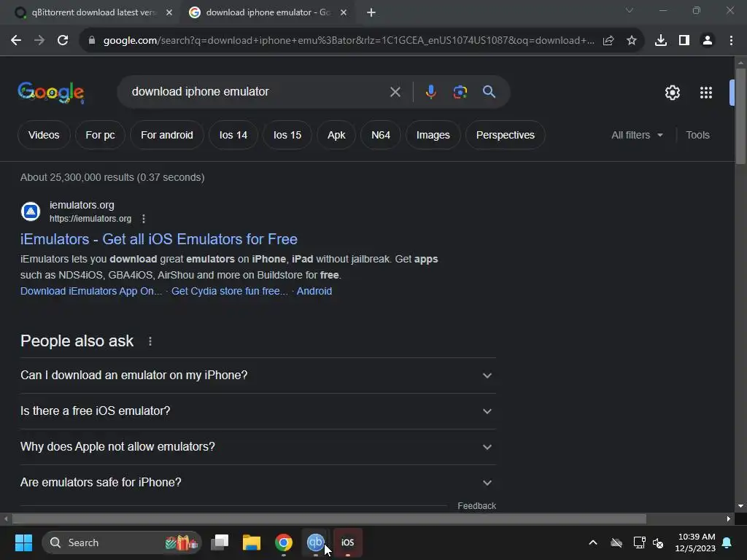Open File Explorer from the taskbar
The height and width of the screenshot is (560, 747).
pos(252,542)
